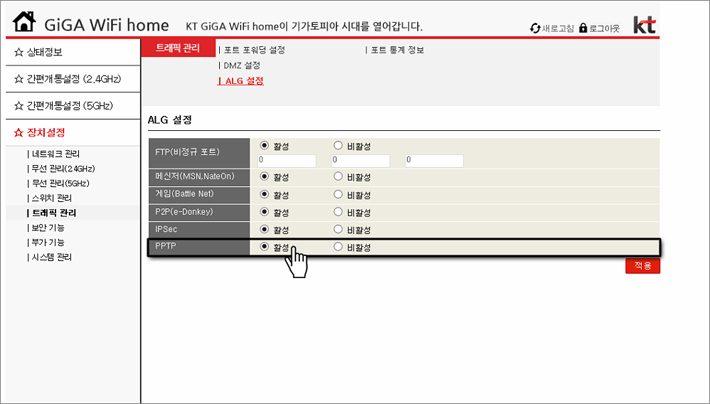The image size is (710, 404).
Task: Go to ALG 설정 link
Action: click(x=240, y=81)
